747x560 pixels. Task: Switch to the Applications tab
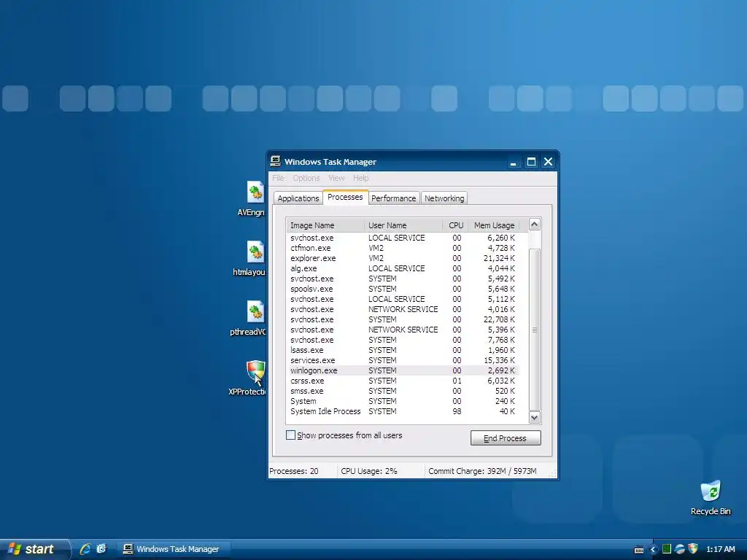(x=298, y=198)
